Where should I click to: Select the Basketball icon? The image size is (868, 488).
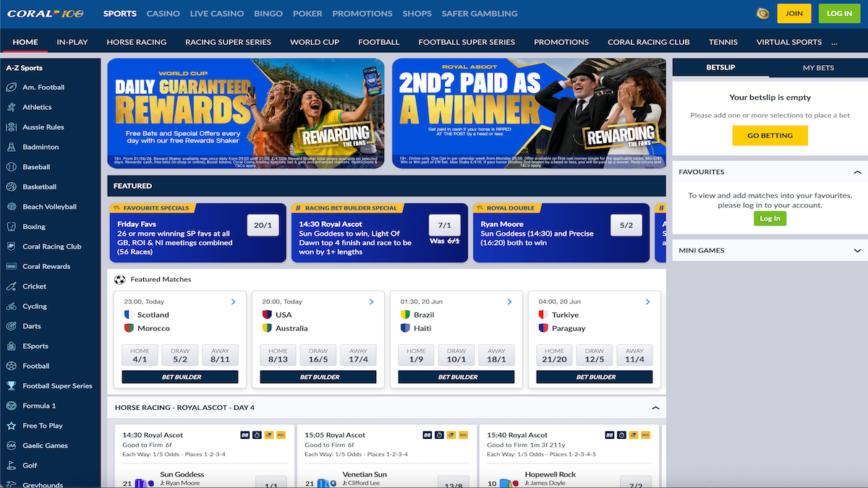pos(11,187)
